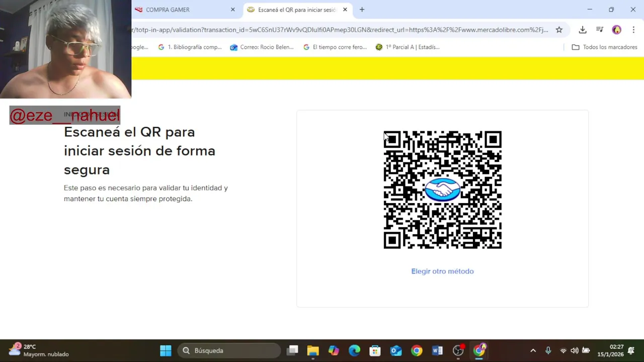Open Microsoft Word from the taskbar
This screenshot has width=644, height=362.
pos(437,350)
